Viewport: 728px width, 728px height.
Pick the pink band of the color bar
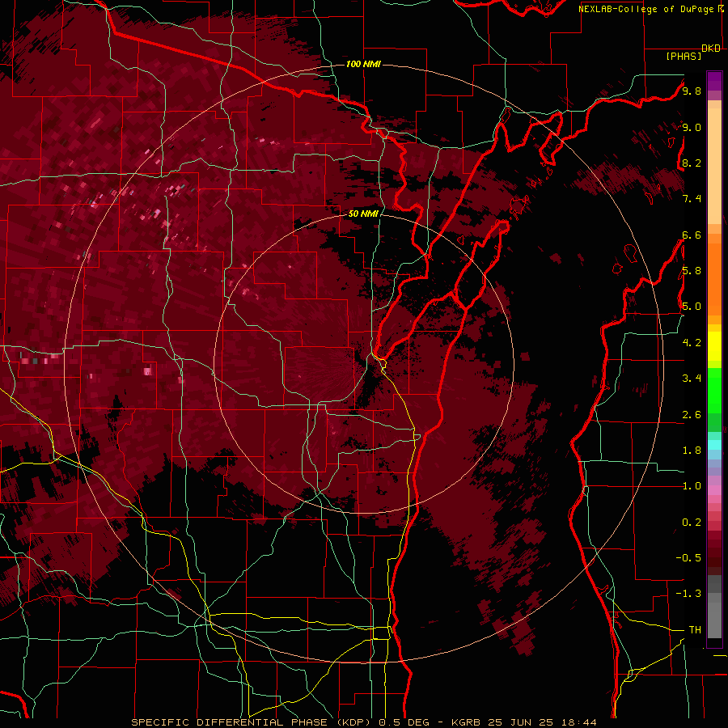pyautogui.click(x=714, y=490)
